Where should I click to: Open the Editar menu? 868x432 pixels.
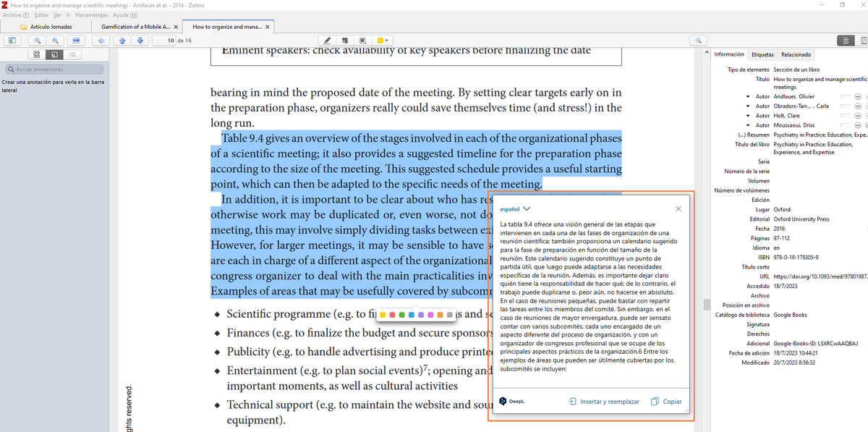coord(41,14)
